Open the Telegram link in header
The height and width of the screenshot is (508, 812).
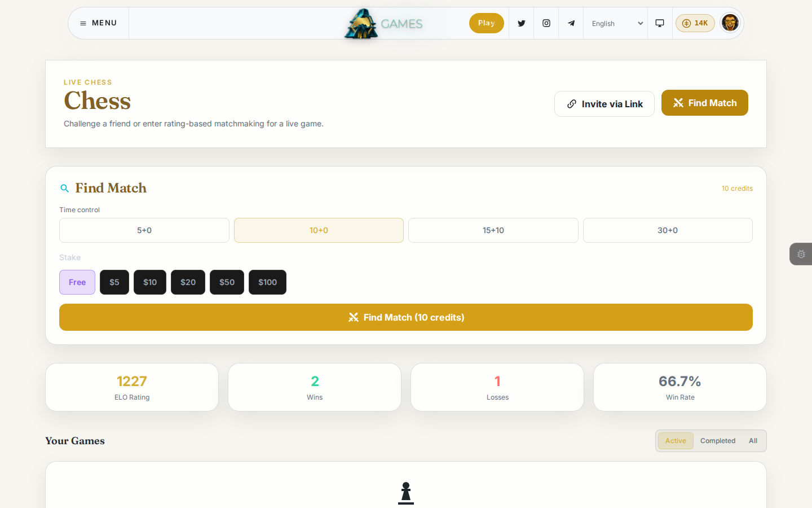coord(571,23)
